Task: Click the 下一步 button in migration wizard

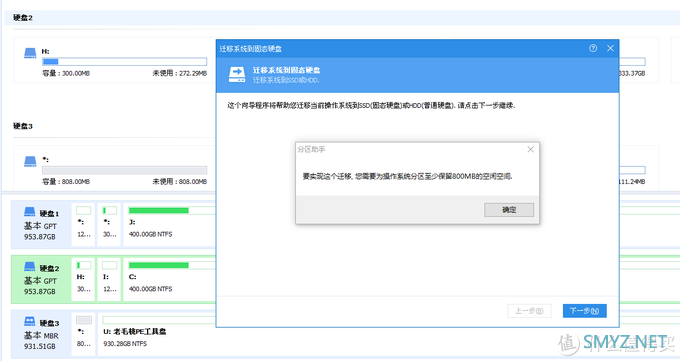Action: click(585, 311)
